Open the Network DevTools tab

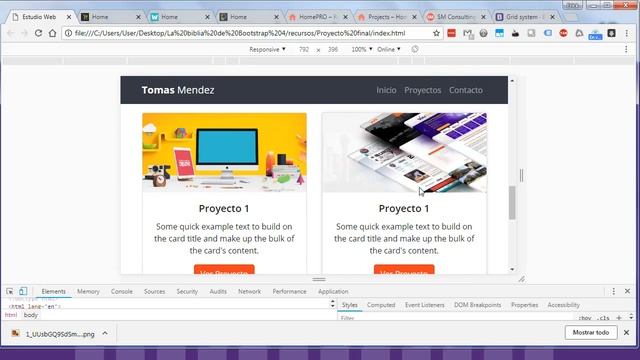249,291
